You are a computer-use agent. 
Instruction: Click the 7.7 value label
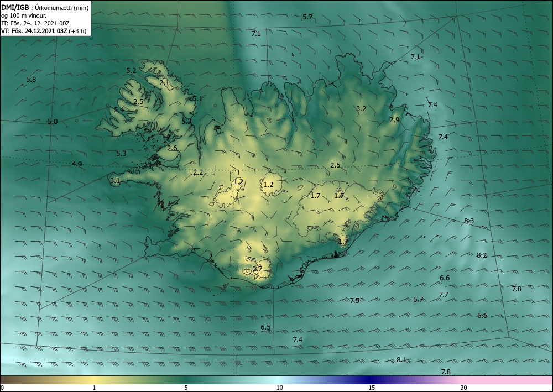click(x=444, y=294)
